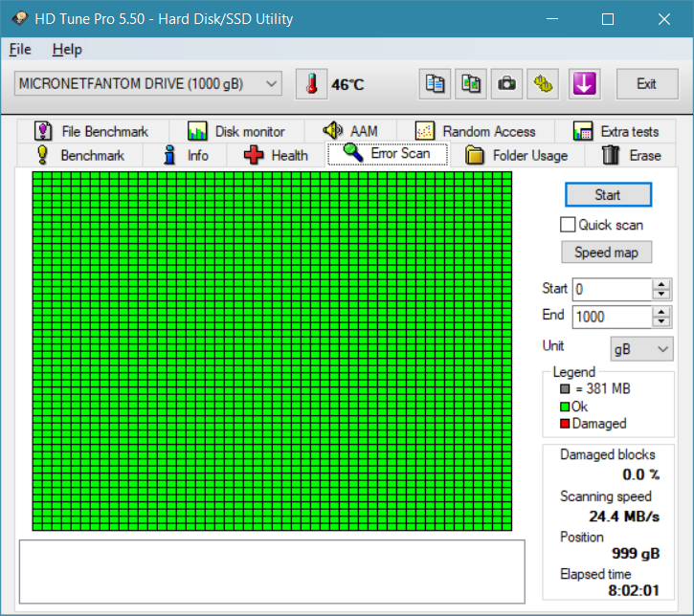Image resolution: width=694 pixels, height=616 pixels.
Task: Expand the MICRONETFANTOM DRIVE selector dropdown
Action: [147, 83]
